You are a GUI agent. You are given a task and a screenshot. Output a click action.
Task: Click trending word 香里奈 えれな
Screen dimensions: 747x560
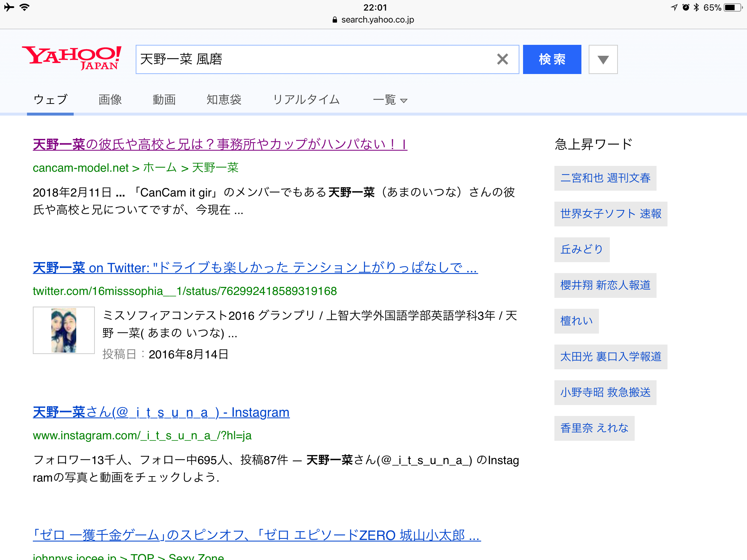click(x=595, y=428)
